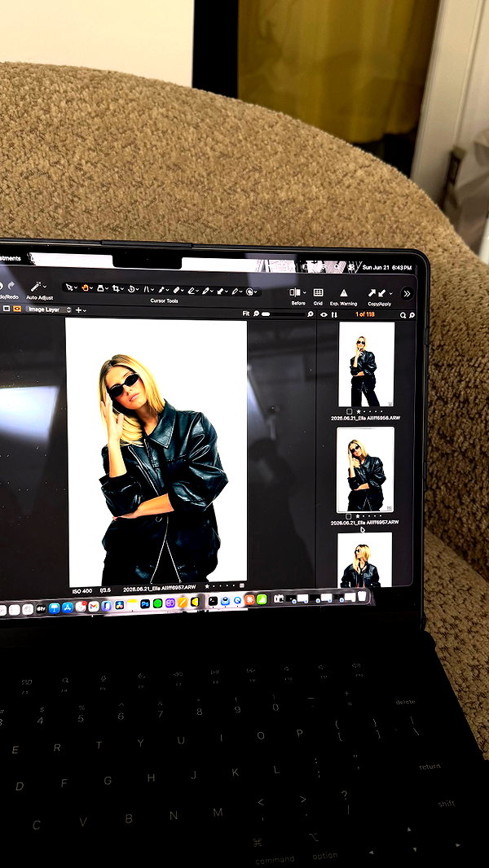The height and width of the screenshot is (868, 489).
Task: Toggle the orange mask display icon
Action: coord(16,309)
